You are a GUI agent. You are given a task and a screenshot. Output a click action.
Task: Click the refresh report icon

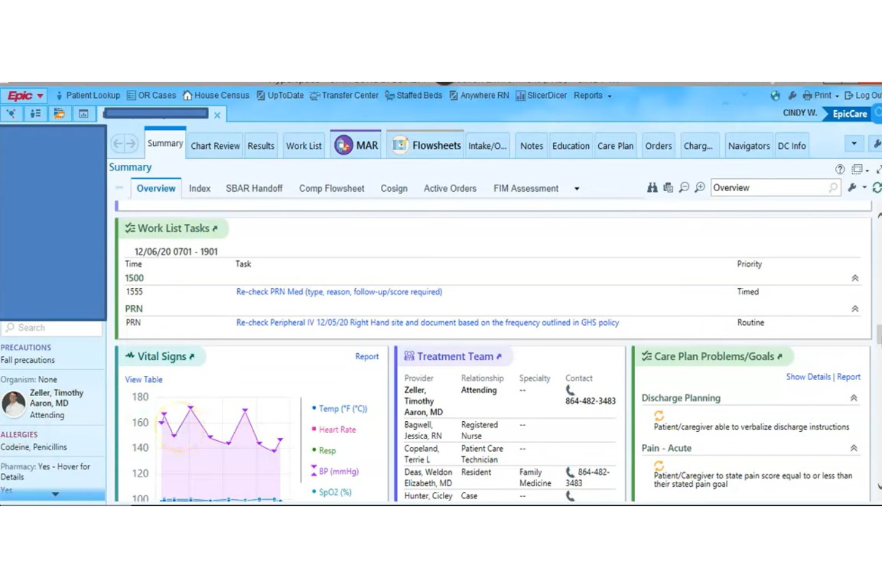point(877,188)
